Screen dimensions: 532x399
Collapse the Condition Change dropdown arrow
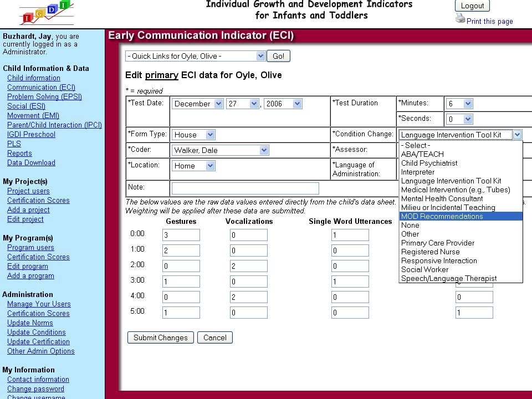click(x=517, y=135)
